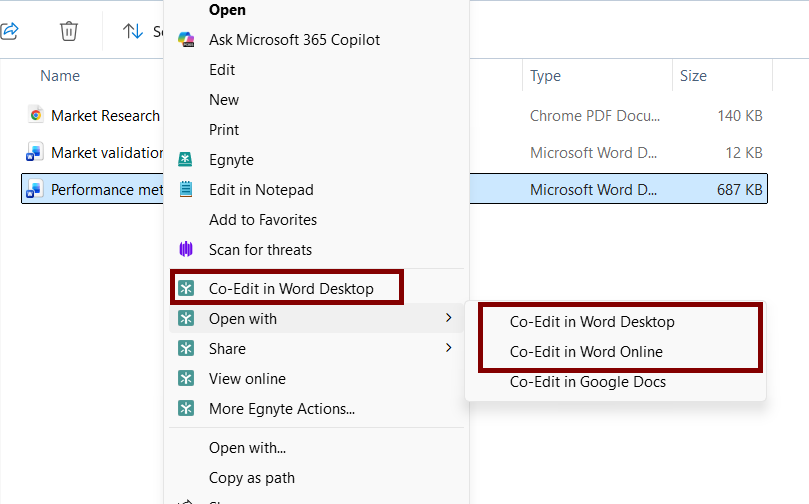
Task: Select the Performance file name
Action: pos(107,190)
